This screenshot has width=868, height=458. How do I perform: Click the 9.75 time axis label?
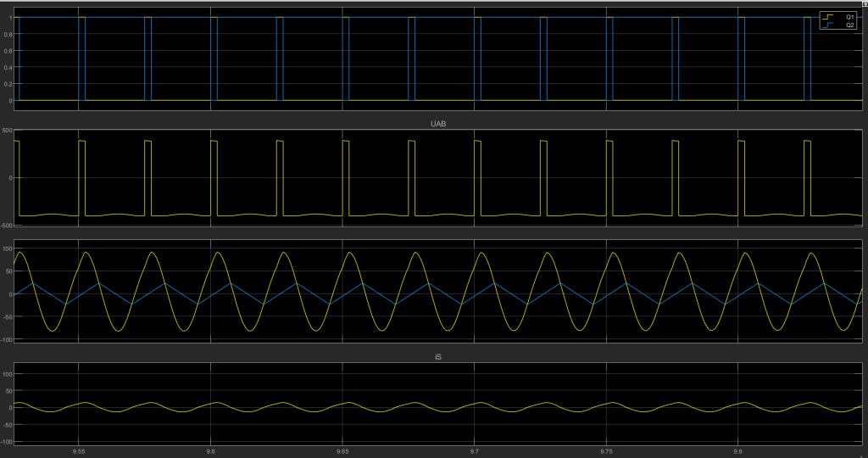click(x=607, y=452)
